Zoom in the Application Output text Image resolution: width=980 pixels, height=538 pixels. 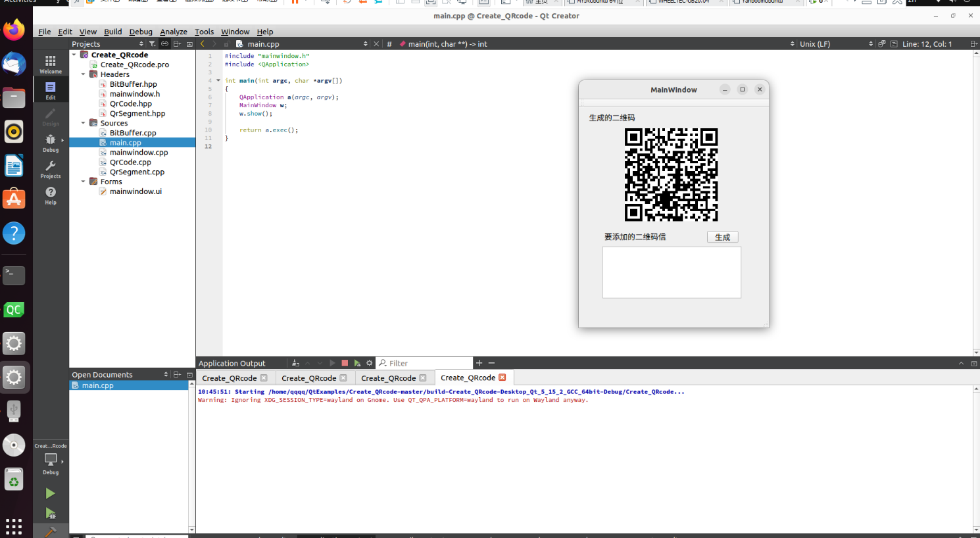coord(479,363)
